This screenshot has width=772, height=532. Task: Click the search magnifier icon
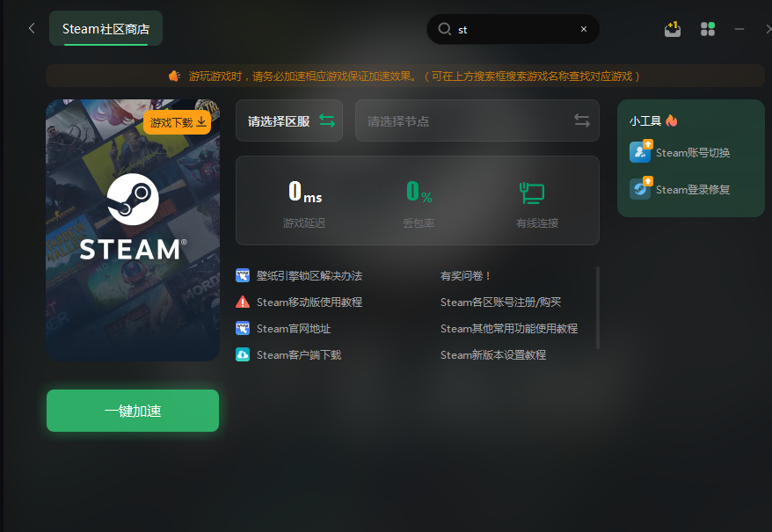pos(445,29)
